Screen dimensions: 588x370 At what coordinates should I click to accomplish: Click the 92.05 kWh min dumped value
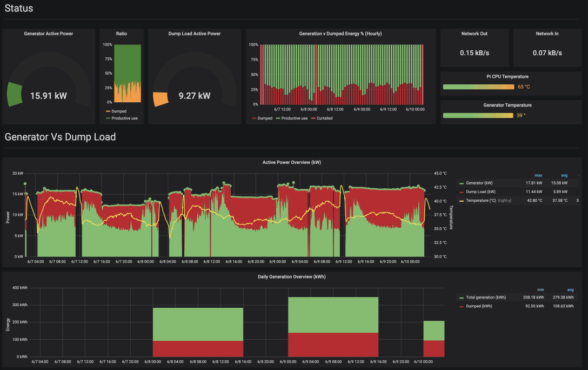pyautogui.click(x=534, y=306)
